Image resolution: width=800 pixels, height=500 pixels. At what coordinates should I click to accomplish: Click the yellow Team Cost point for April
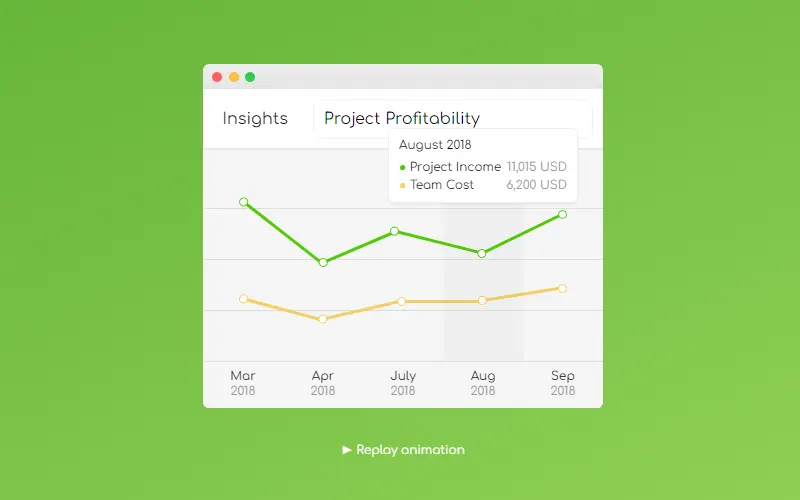(322, 319)
